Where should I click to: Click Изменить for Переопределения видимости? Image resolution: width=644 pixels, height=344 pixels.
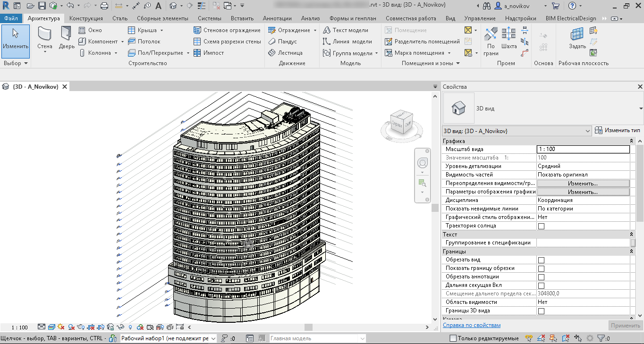click(x=583, y=184)
